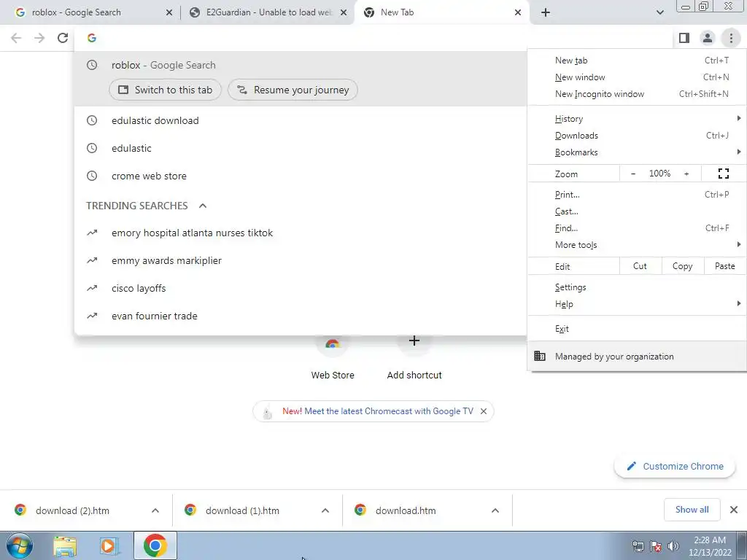Close the E2Guardian tab
The height and width of the screenshot is (560, 747).
pyautogui.click(x=344, y=12)
